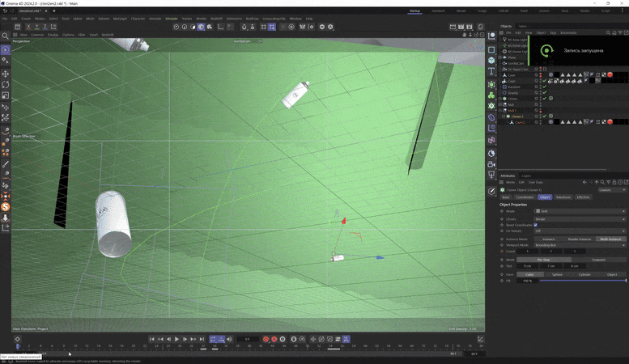Click the coordinate system icon beside Z

[53, 27]
